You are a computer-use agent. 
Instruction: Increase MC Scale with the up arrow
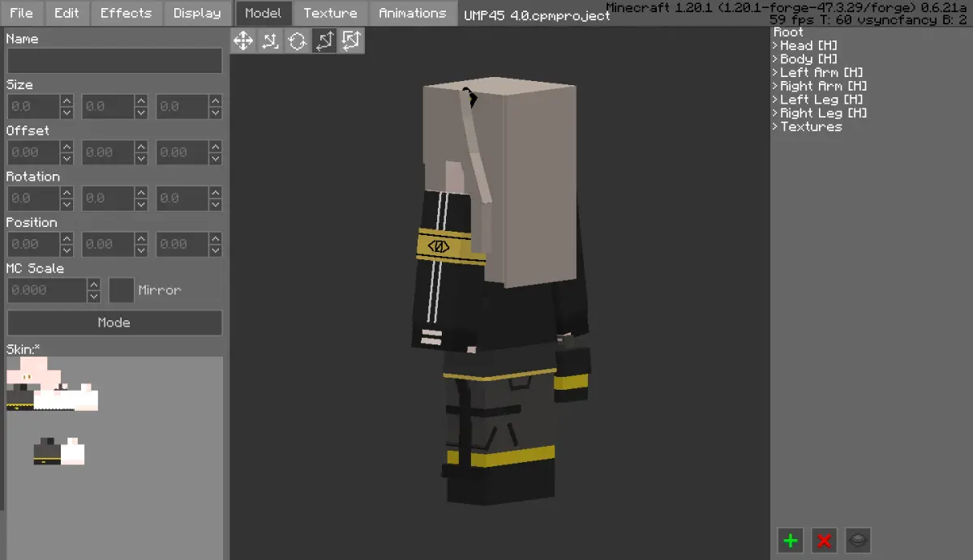click(x=94, y=284)
